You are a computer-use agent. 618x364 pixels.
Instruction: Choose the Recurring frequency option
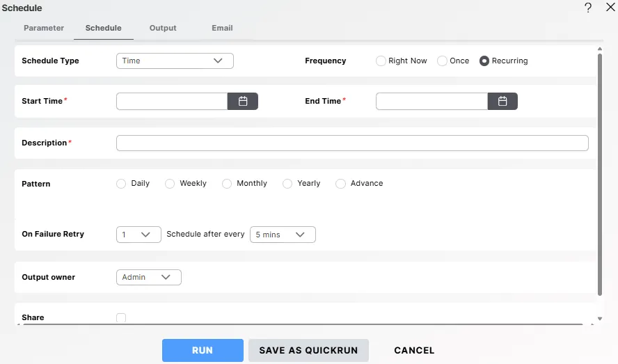coord(484,61)
